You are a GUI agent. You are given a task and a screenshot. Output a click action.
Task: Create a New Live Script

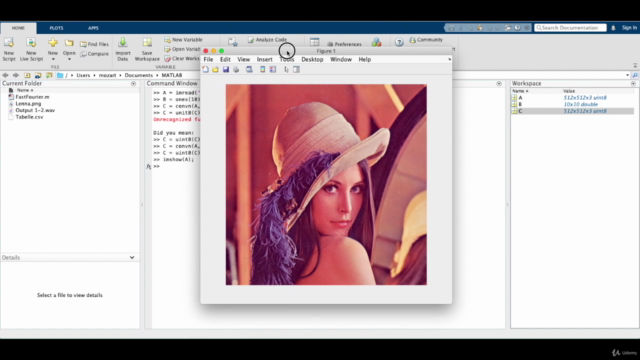click(x=31, y=49)
